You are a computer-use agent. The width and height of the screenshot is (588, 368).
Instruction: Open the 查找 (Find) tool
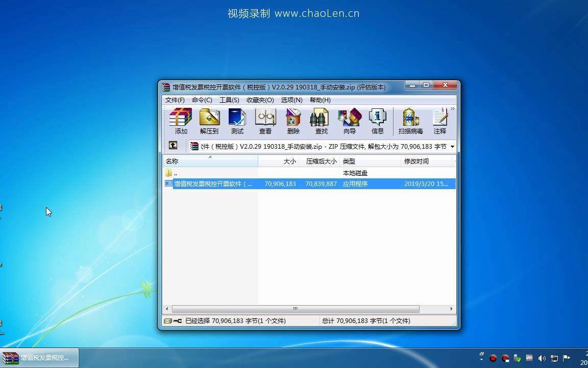320,120
